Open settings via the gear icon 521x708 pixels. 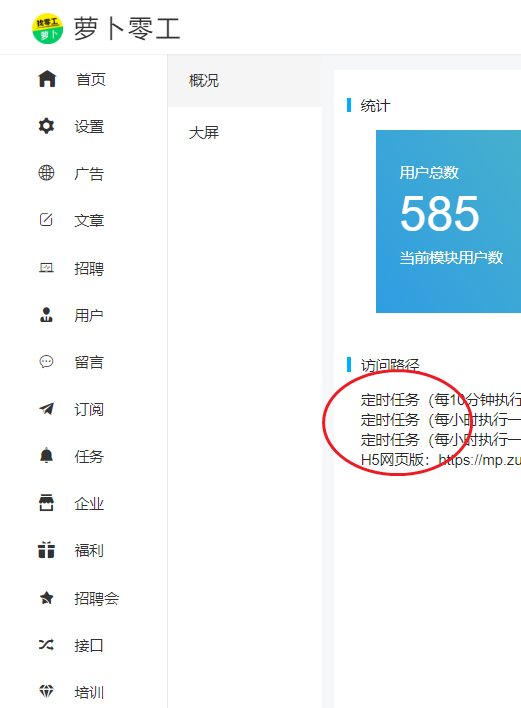pyautogui.click(x=47, y=126)
